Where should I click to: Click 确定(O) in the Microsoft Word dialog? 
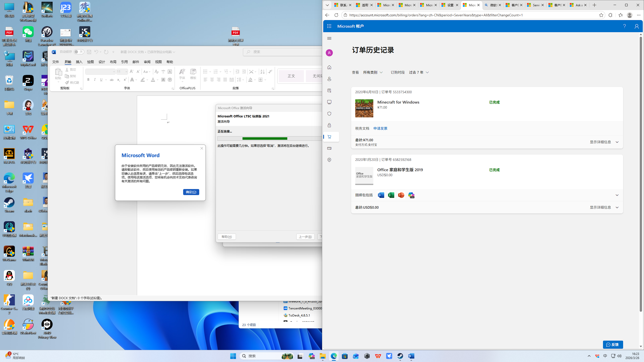coord(191,192)
